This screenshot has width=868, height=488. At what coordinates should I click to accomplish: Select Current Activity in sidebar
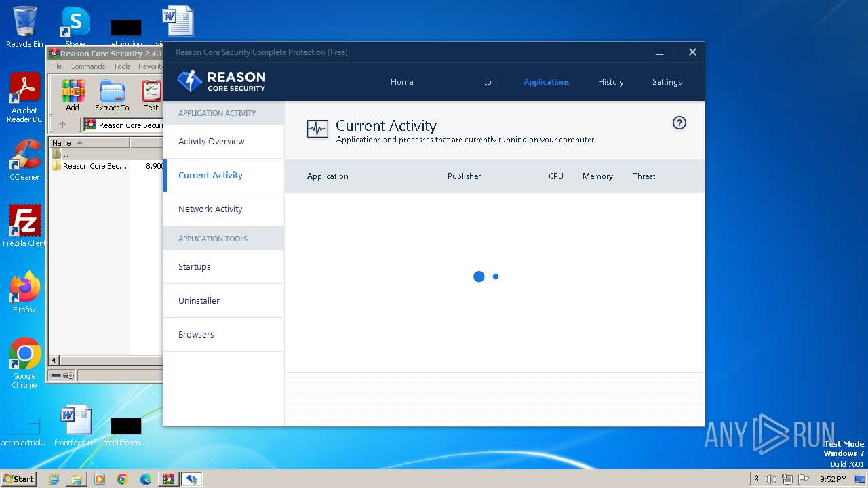(x=224, y=176)
